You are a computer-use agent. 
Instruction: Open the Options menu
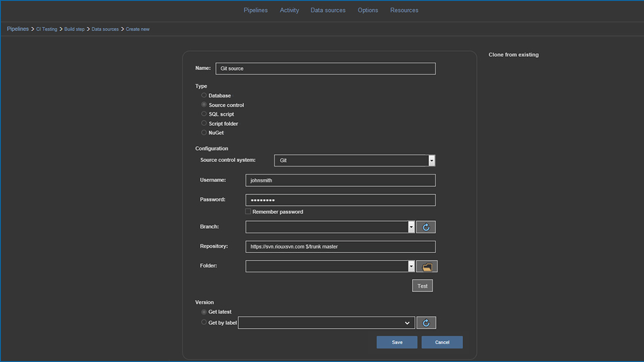[368, 10]
